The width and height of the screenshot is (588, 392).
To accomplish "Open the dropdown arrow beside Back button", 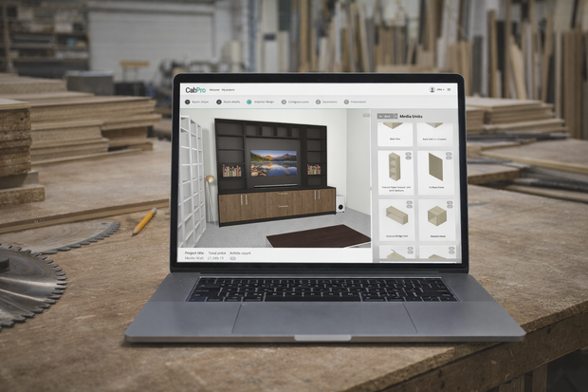I will click(x=395, y=117).
